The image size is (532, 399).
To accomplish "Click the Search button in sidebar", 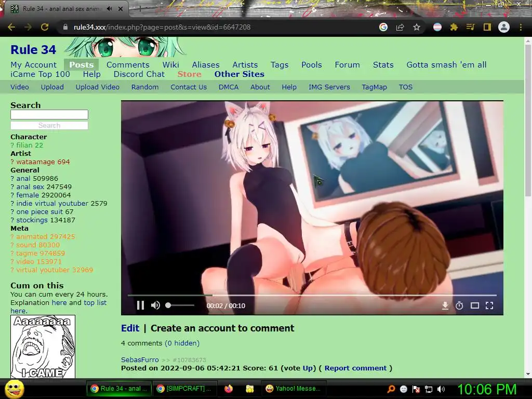I will point(49,126).
